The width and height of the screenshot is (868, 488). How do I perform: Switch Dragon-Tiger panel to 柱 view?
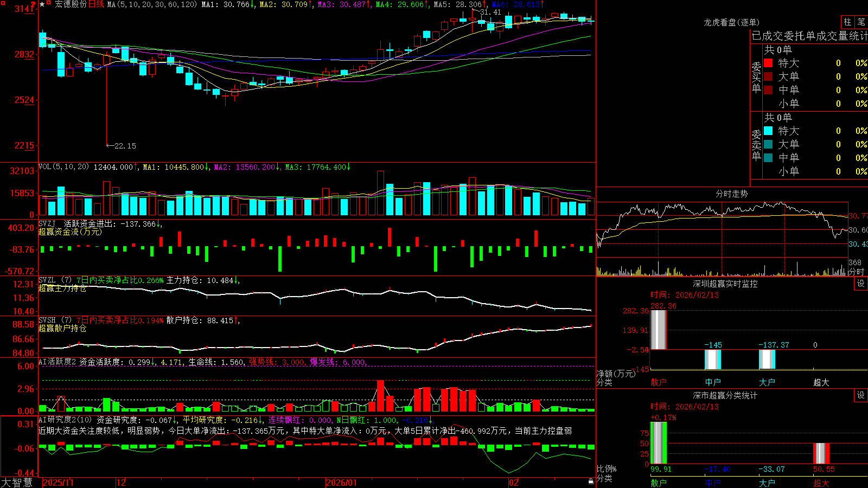tap(847, 22)
